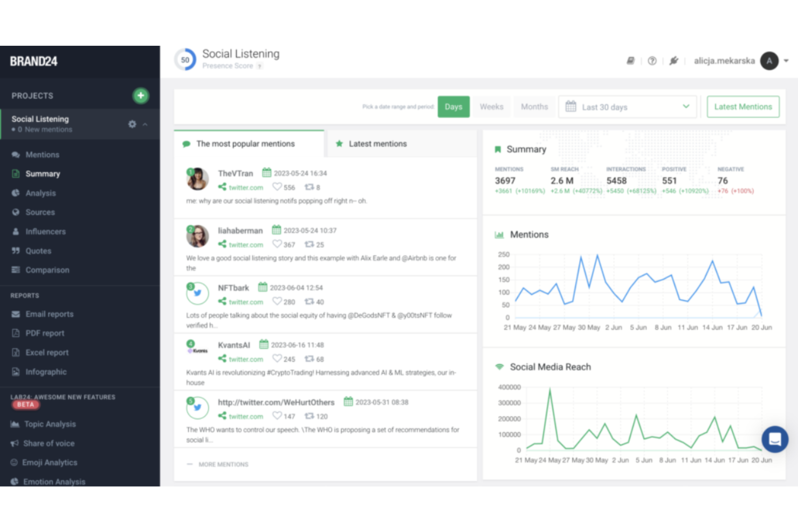Open Mentions in the sidebar

tap(42, 155)
